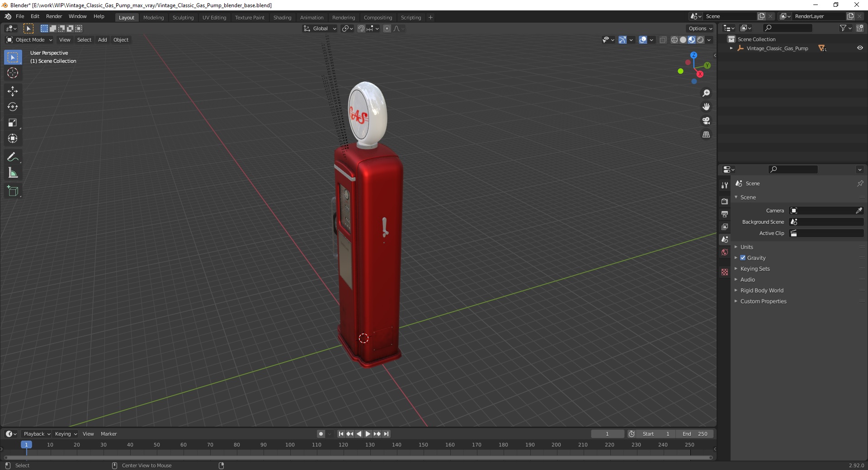The width and height of the screenshot is (868, 470).
Task: Hide Vintage_Classic_Gas_Pump with eye icon
Action: pos(860,48)
